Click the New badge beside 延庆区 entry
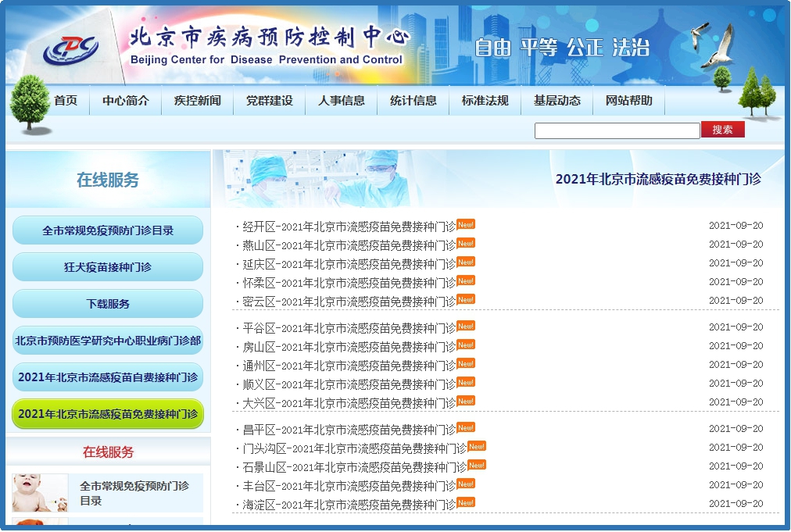The height and width of the screenshot is (532, 791). tap(466, 262)
